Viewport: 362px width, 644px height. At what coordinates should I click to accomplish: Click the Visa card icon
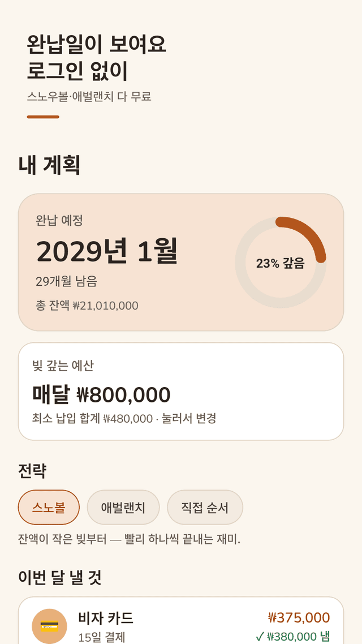[49, 626]
